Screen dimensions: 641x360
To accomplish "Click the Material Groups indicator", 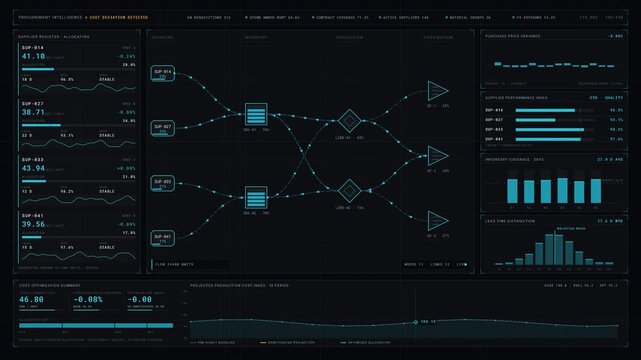I will point(468,18).
